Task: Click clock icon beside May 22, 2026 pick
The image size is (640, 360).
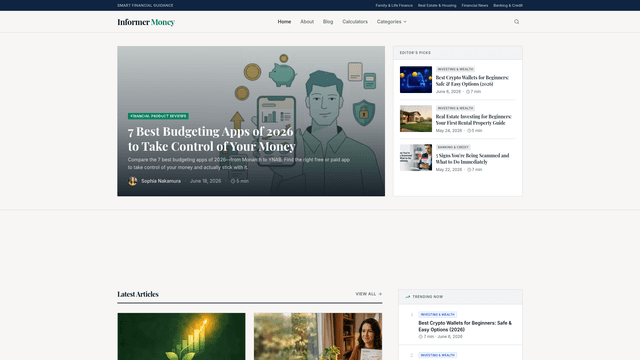Action: point(469,169)
